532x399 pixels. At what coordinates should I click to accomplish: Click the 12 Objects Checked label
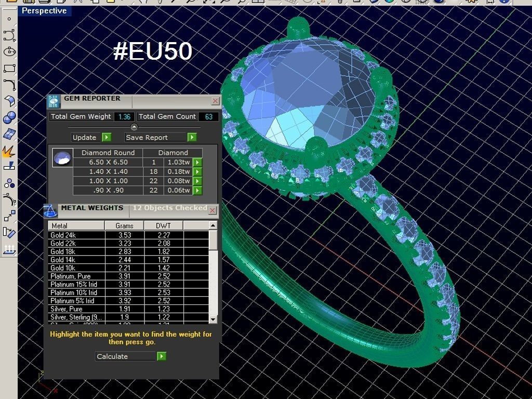tap(170, 208)
